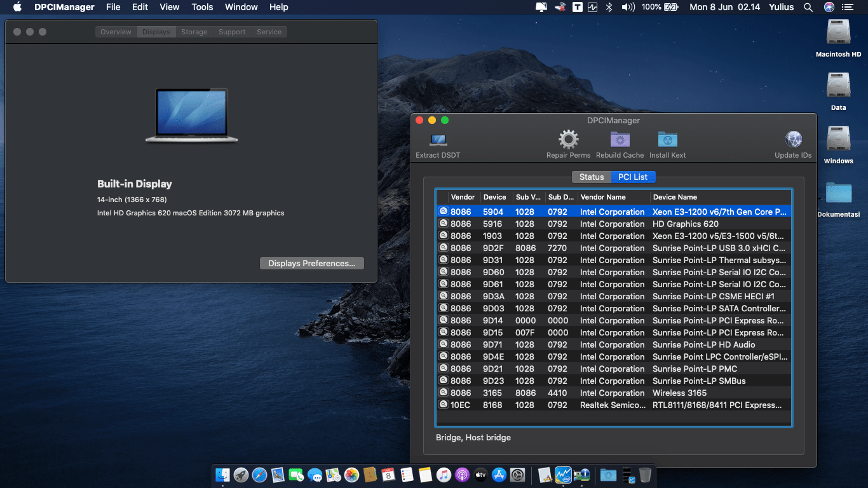Open Finder from the dock
The height and width of the screenshot is (488, 868).
[222, 475]
